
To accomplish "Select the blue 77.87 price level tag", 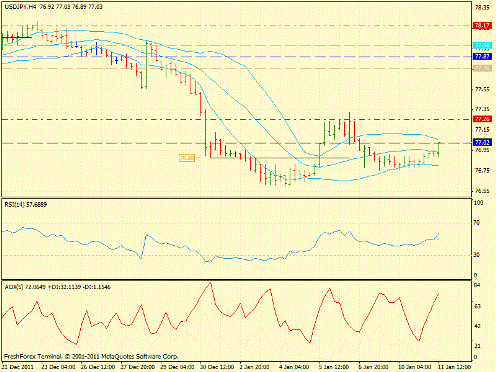I will click(482, 56).
